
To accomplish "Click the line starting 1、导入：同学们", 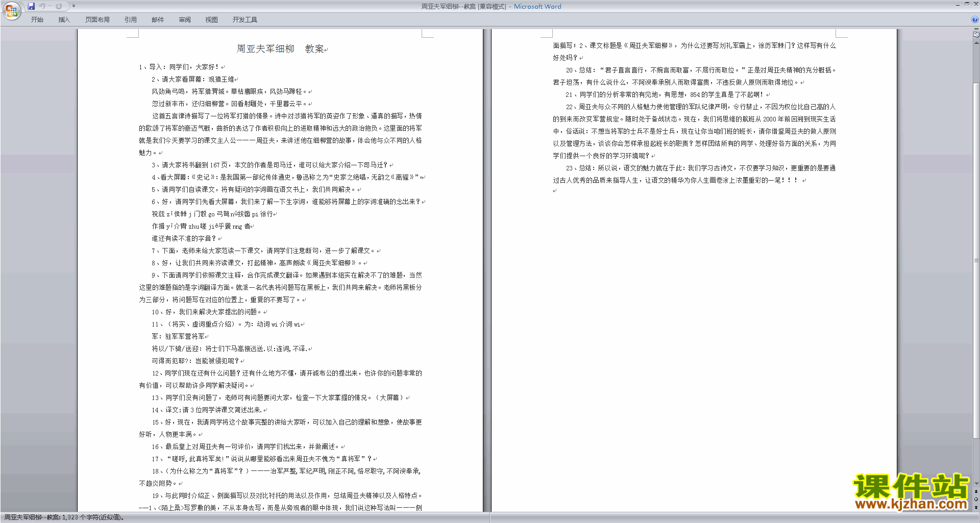I will tap(180, 67).
